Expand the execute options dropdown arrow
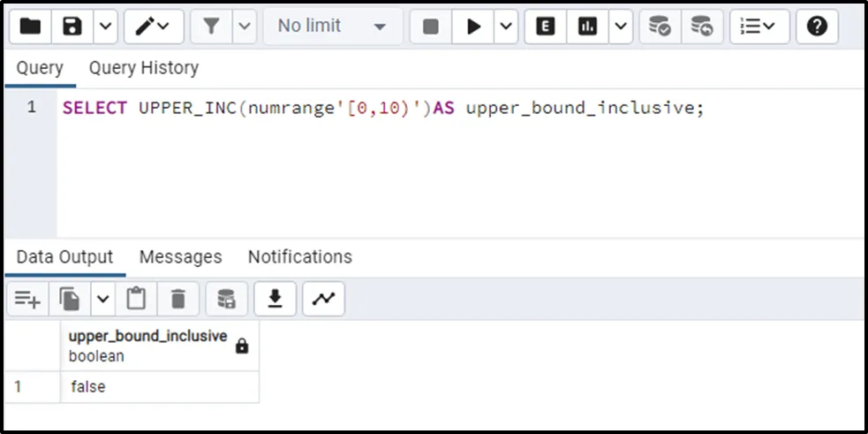The image size is (868, 434). (506, 27)
